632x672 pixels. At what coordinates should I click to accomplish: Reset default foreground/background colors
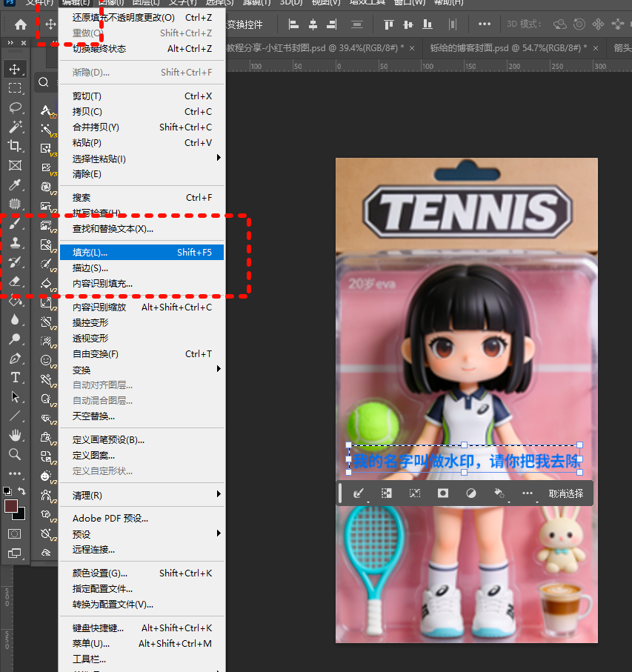(7, 491)
